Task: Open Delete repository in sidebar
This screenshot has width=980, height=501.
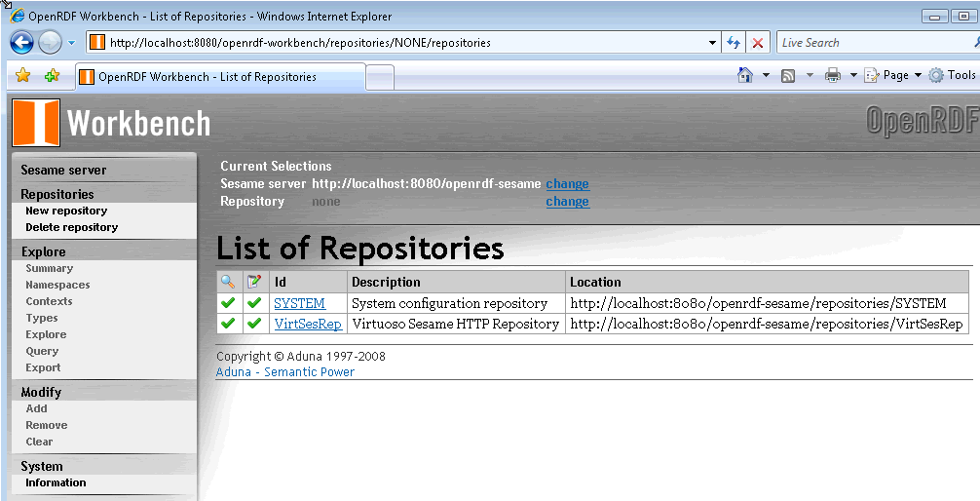Action: 71,227
